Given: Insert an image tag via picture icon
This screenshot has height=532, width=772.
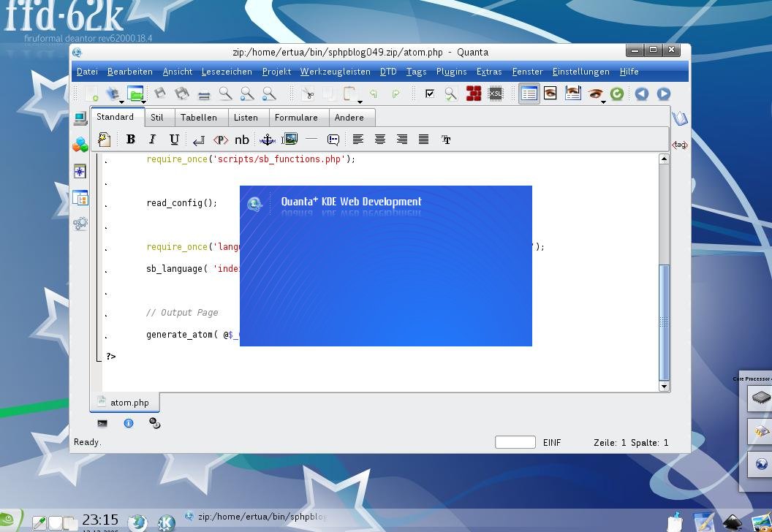Looking at the screenshot, I should [x=289, y=140].
